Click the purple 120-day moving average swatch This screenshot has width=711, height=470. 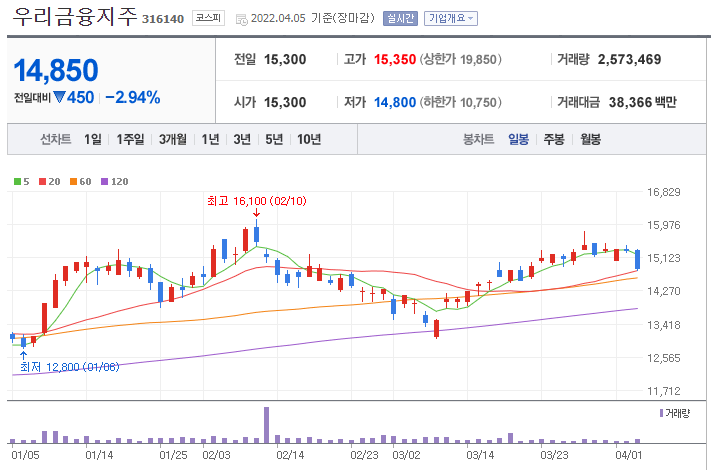pos(104,182)
